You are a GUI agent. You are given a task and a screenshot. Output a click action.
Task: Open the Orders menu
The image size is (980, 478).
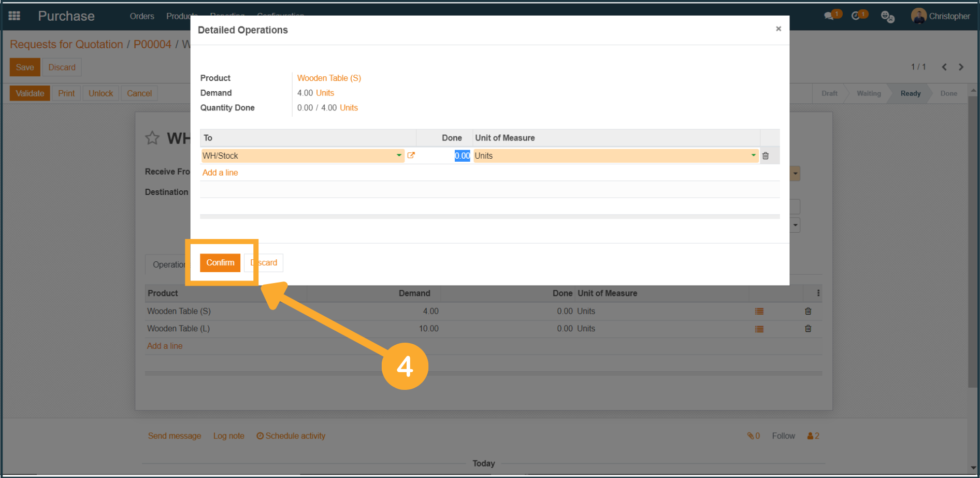pyautogui.click(x=142, y=16)
